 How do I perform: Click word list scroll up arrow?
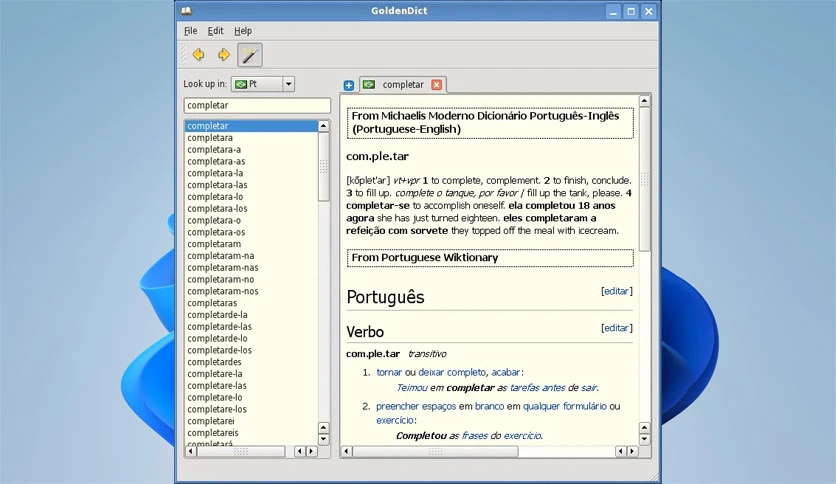[x=324, y=126]
